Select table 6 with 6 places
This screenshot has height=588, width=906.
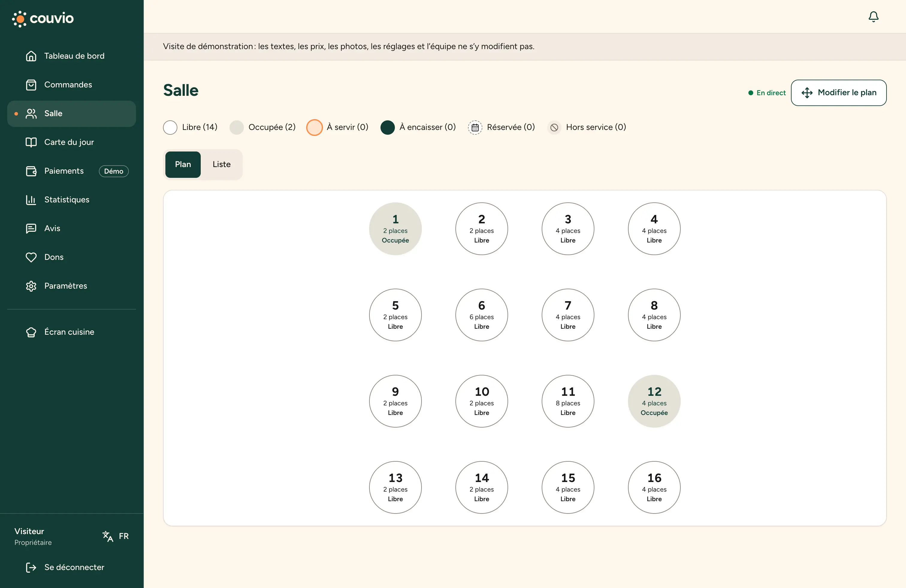pyautogui.click(x=481, y=315)
